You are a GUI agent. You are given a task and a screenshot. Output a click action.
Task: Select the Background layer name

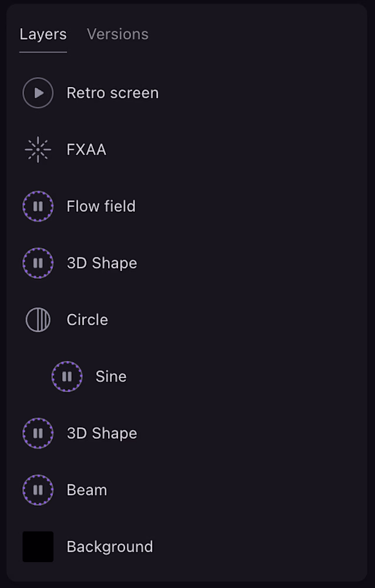coord(110,547)
